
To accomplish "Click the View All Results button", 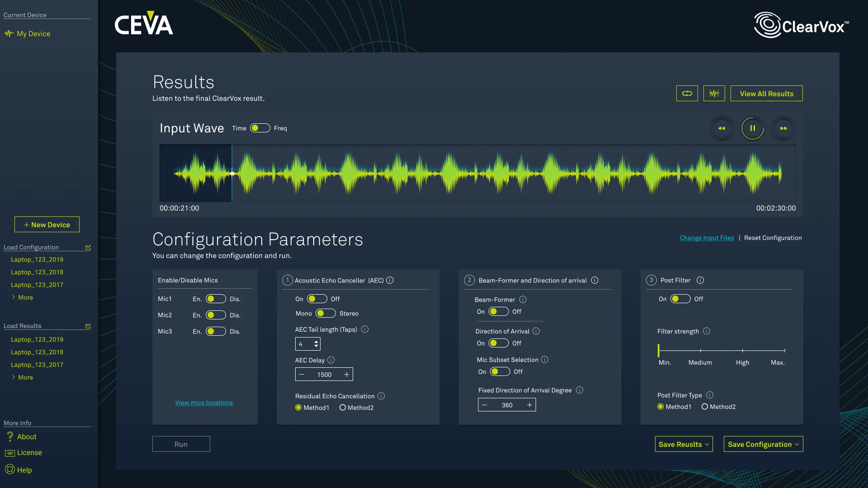I will coord(766,94).
